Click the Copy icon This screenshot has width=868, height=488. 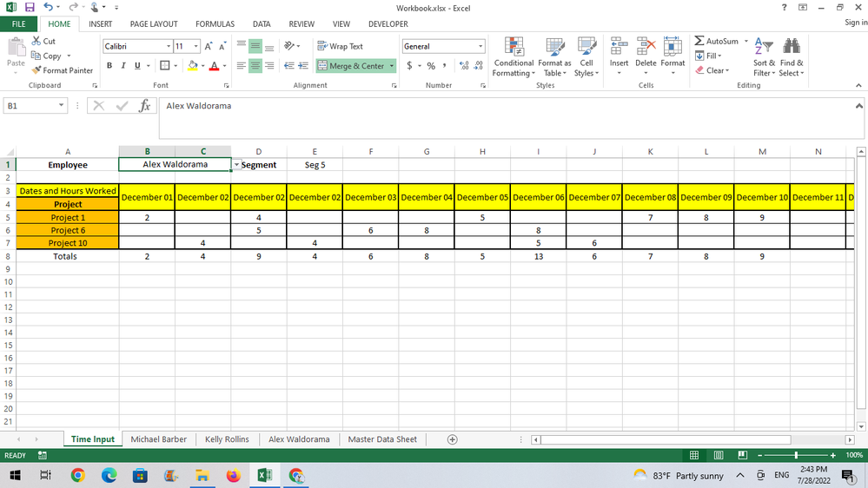pyautogui.click(x=36, y=56)
